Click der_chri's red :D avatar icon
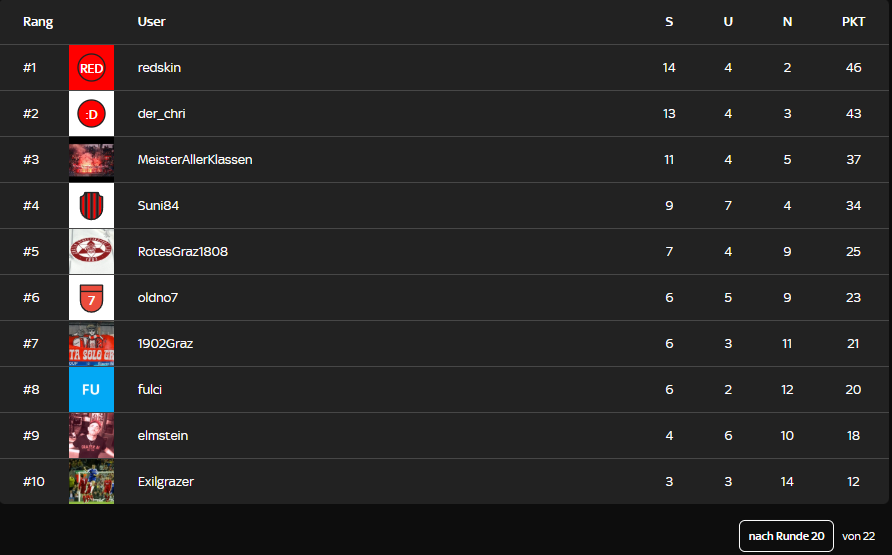Viewport: 892px width, 555px height. click(x=91, y=114)
